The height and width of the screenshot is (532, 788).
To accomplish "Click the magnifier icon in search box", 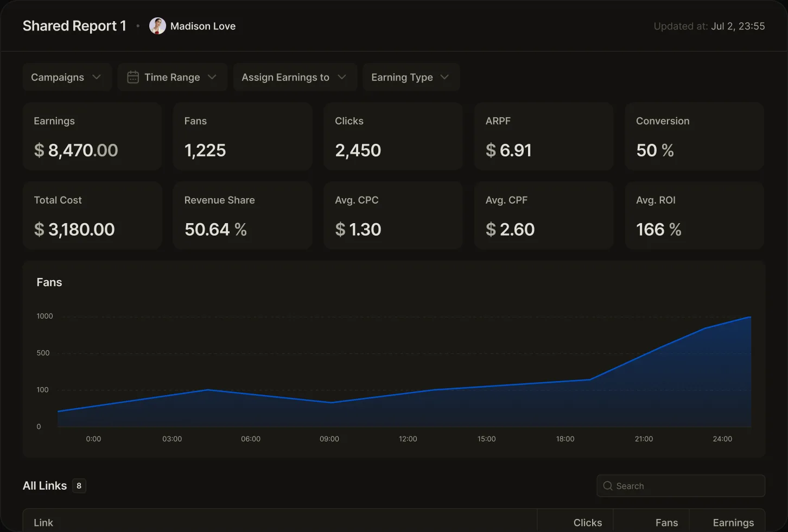I will click(608, 486).
